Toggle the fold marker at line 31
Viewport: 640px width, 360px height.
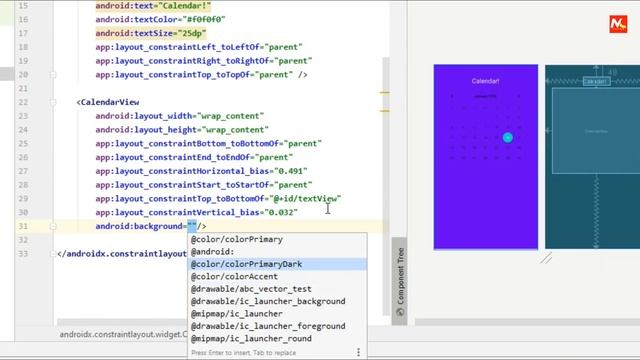pos(53,226)
